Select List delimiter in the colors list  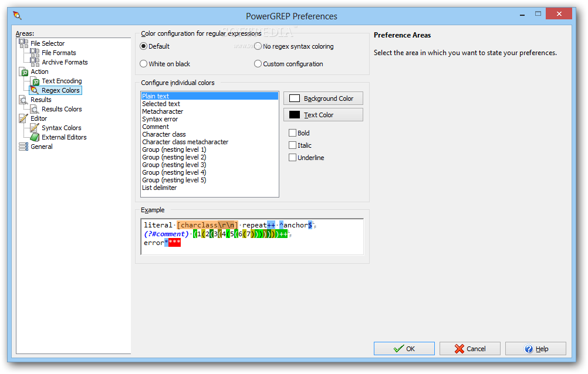[209, 188]
